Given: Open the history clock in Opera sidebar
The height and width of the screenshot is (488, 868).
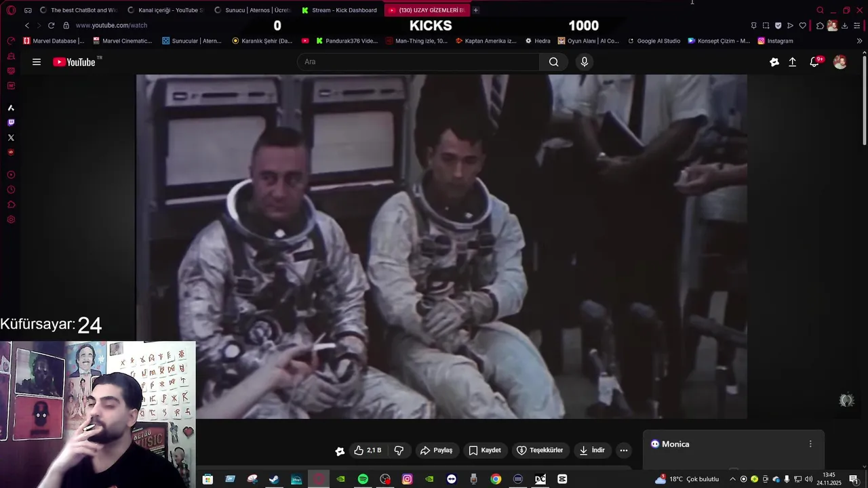Looking at the screenshot, I should tap(11, 190).
